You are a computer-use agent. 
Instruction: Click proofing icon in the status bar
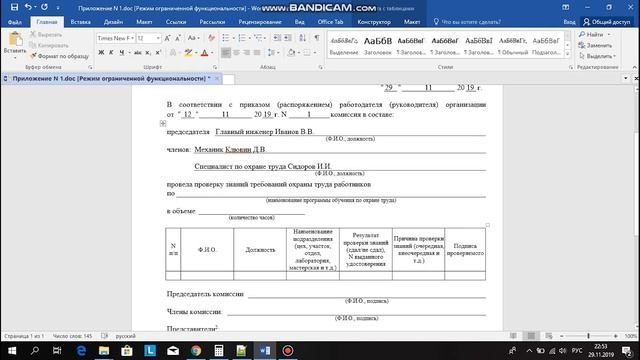point(104,336)
